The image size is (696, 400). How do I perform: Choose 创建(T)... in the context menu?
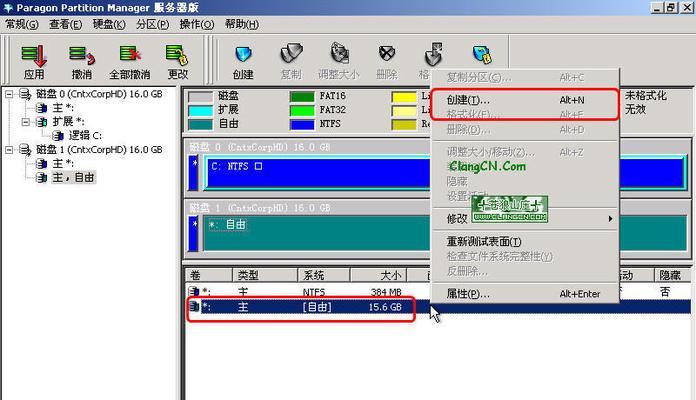pos(525,100)
